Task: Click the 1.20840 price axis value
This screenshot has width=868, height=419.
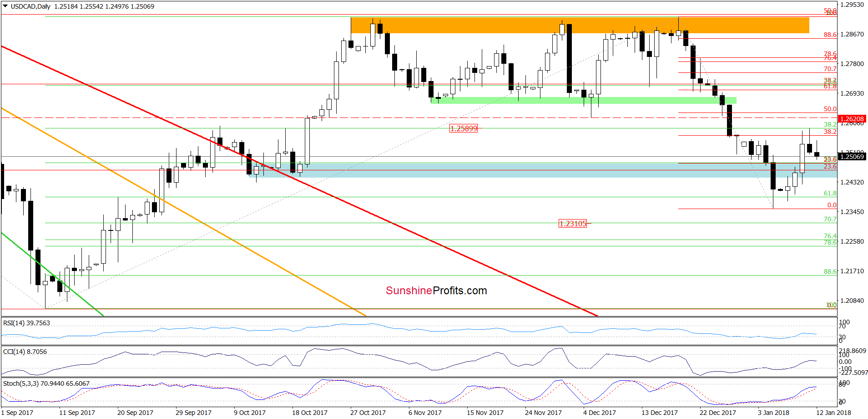Action: pos(852,301)
